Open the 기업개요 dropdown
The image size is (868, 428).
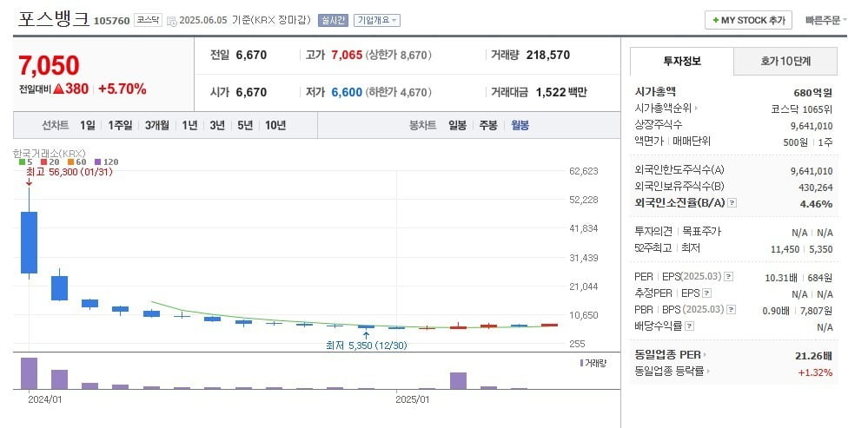point(377,21)
